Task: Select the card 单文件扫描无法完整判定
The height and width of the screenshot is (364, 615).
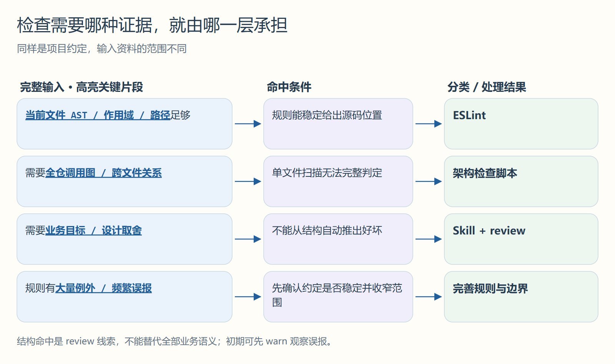Action: tap(338, 181)
